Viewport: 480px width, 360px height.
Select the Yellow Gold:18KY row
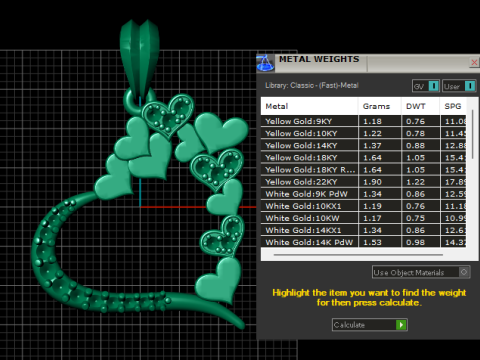coord(363,157)
